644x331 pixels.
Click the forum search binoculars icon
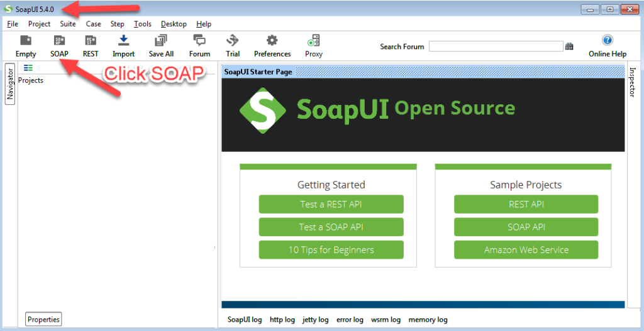pos(569,46)
